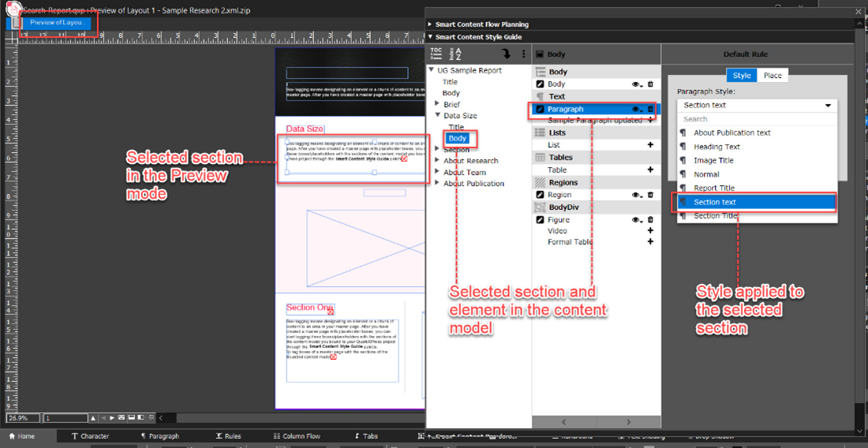
Task: Choose About Publication text style
Action: (758, 133)
